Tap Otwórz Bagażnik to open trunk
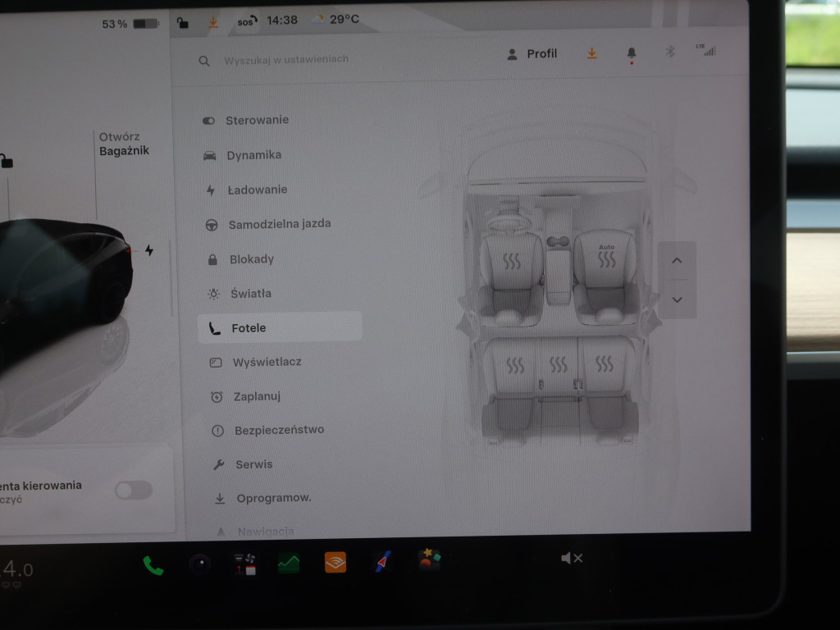The width and height of the screenshot is (840, 630). tap(124, 144)
